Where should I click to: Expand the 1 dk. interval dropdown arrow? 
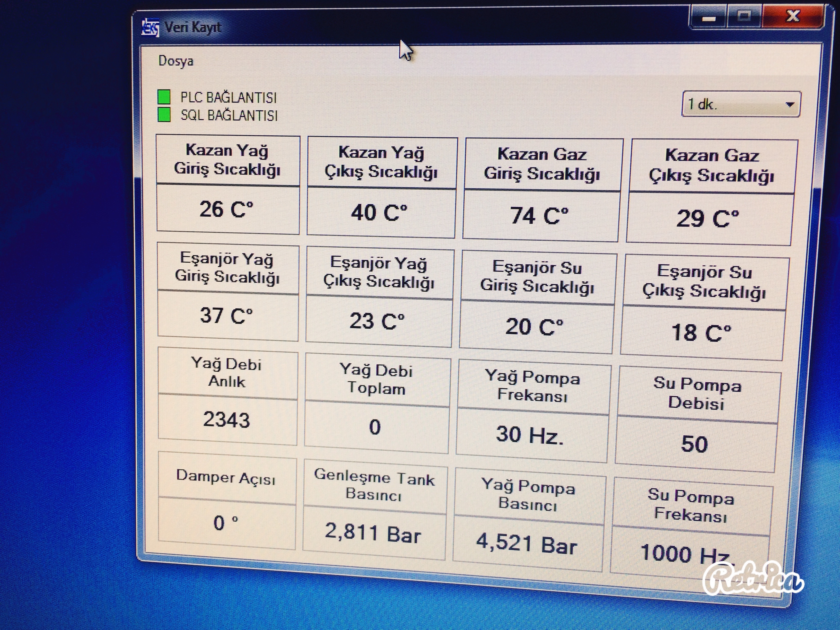click(x=790, y=104)
